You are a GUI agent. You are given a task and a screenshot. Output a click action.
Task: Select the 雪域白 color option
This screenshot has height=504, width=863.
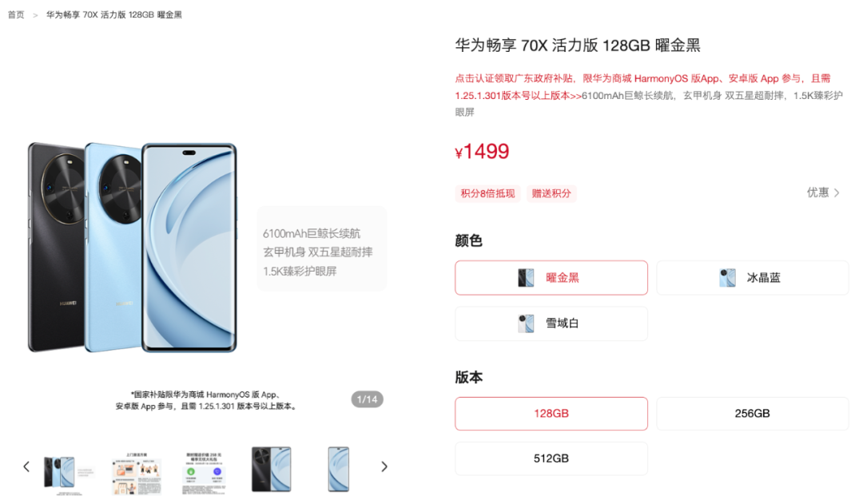coord(551,323)
